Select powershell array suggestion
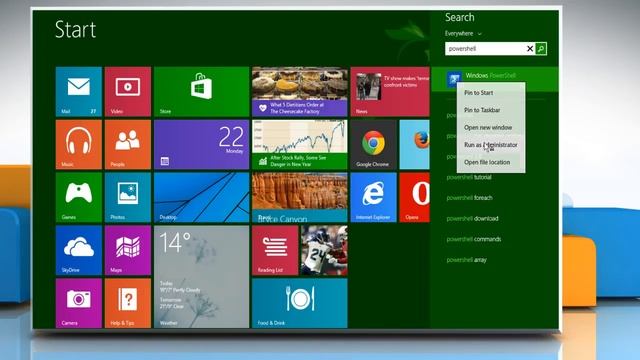 click(467, 260)
